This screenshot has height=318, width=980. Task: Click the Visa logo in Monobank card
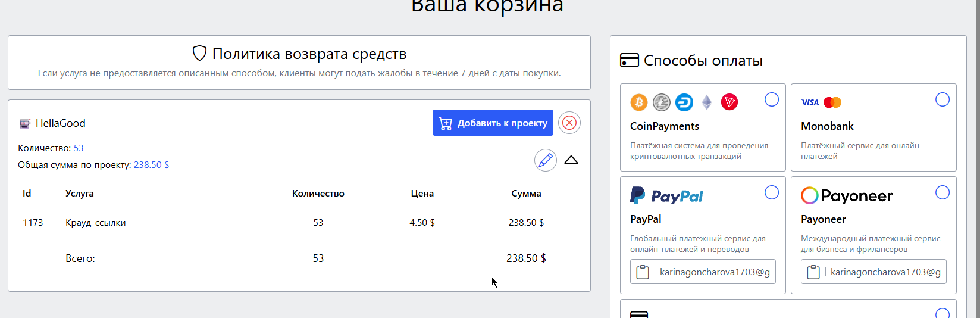(810, 102)
